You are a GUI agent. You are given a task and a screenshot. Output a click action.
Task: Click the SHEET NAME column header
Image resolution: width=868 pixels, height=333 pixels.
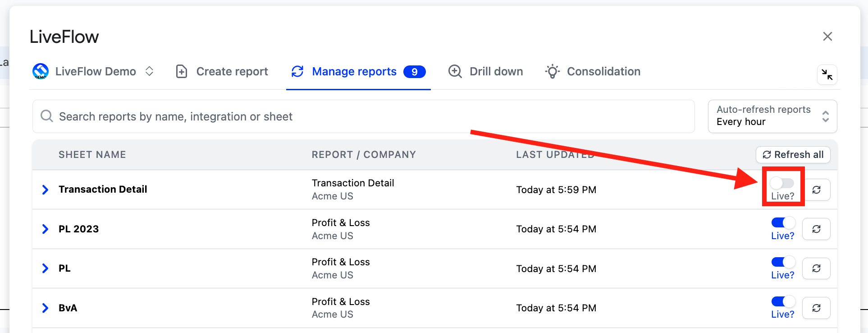92,155
